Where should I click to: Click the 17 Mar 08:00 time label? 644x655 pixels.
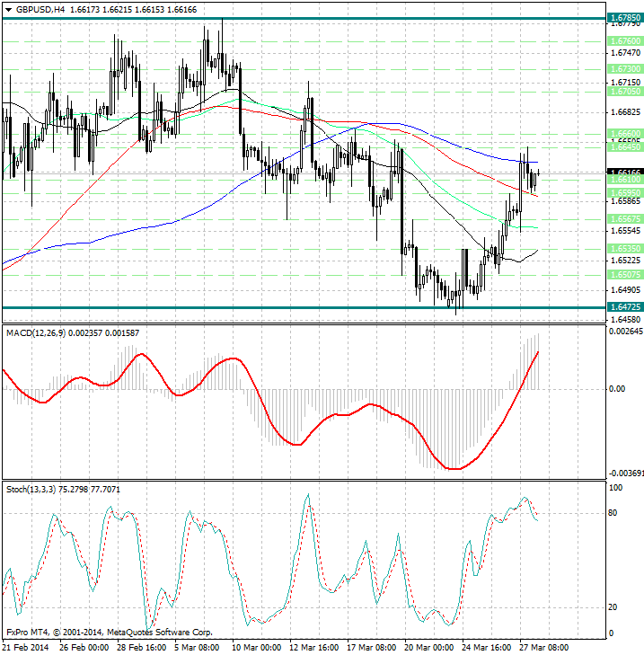tap(371, 648)
